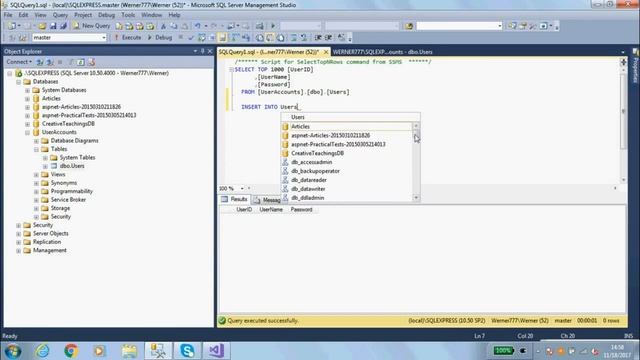The width and height of the screenshot is (640, 360).
Task: Open the Connect dropdown in Object Explorer
Action: [x=19, y=62]
